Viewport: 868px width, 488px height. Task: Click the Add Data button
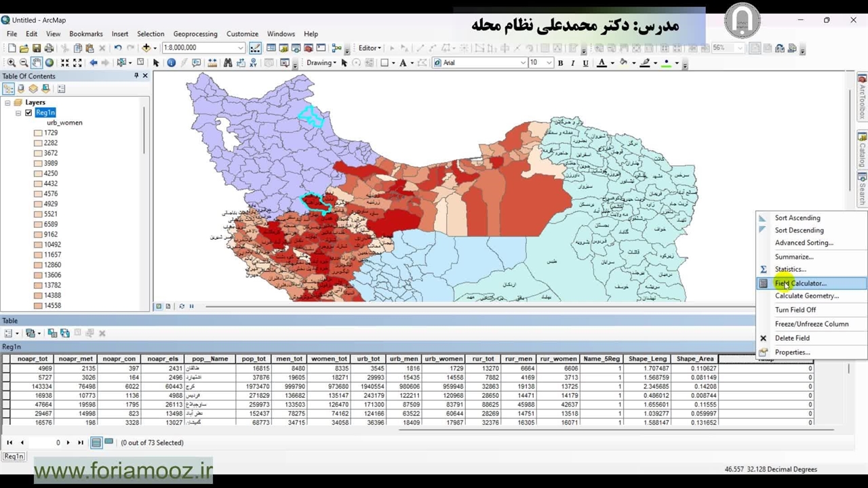point(145,48)
